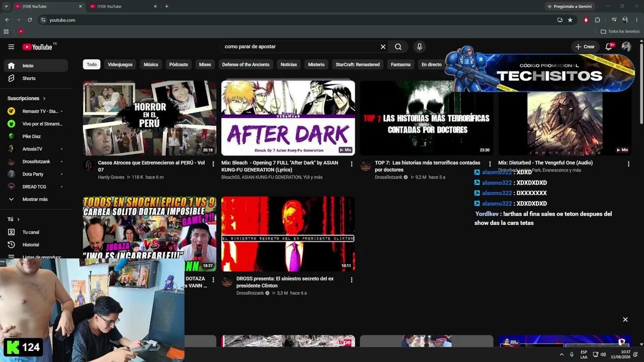
Task: Open Pike Diaz subscription
Action: (36, 136)
